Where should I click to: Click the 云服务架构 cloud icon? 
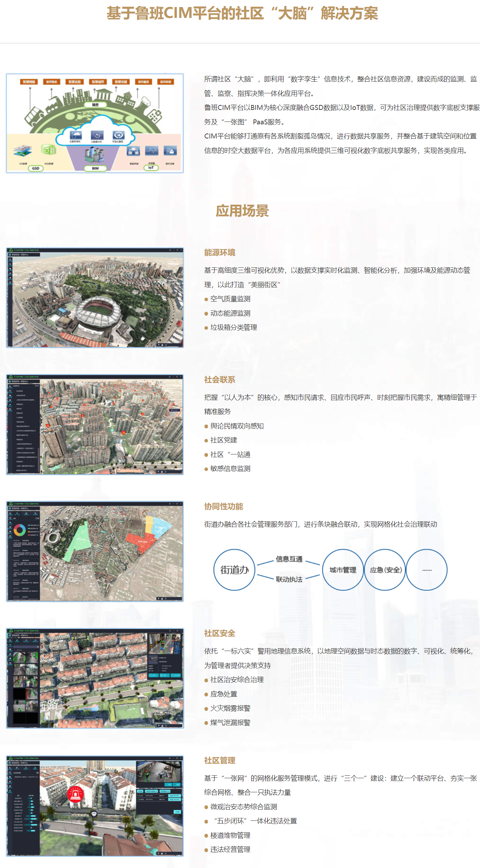76,135
